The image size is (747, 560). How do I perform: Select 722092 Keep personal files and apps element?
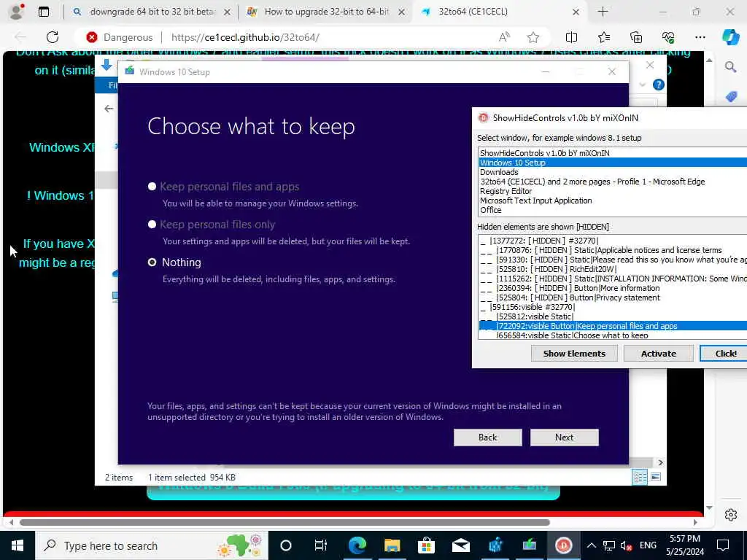(x=613, y=326)
